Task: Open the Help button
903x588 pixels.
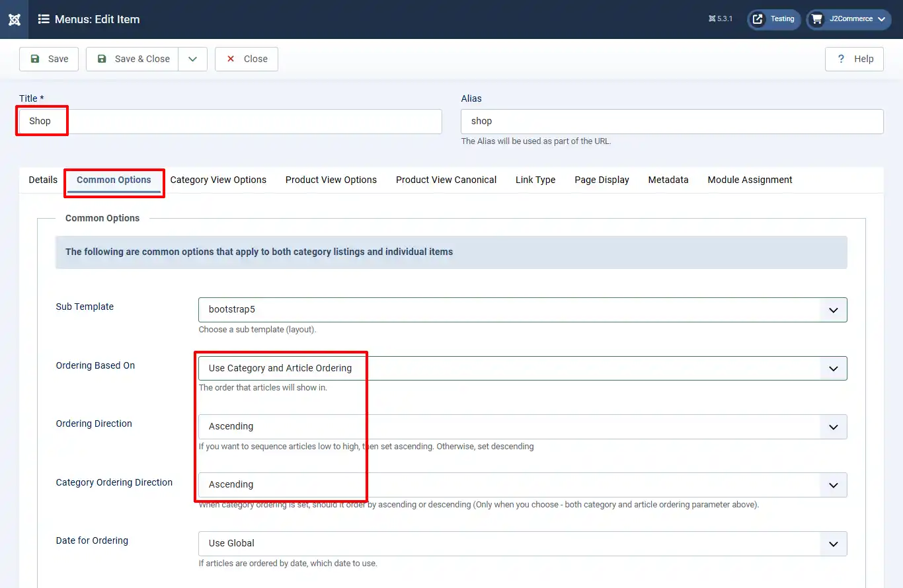Action: (x=854, y=59)
